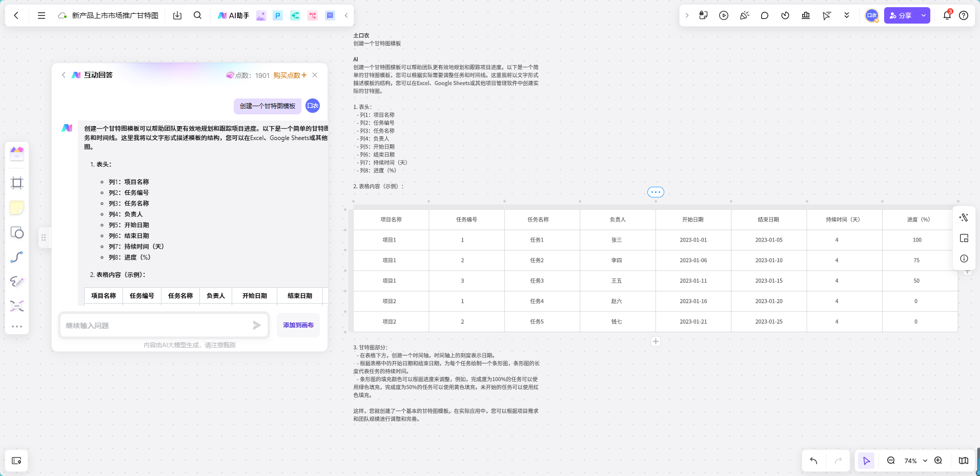Click the laser pointer cursor icon
This screenshot has width=980, height=476.
(826, 15)
